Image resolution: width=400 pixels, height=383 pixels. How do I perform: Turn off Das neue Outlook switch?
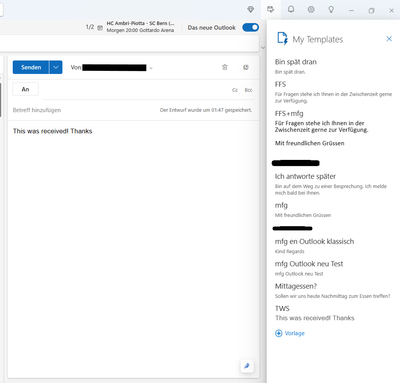(251, 27)
